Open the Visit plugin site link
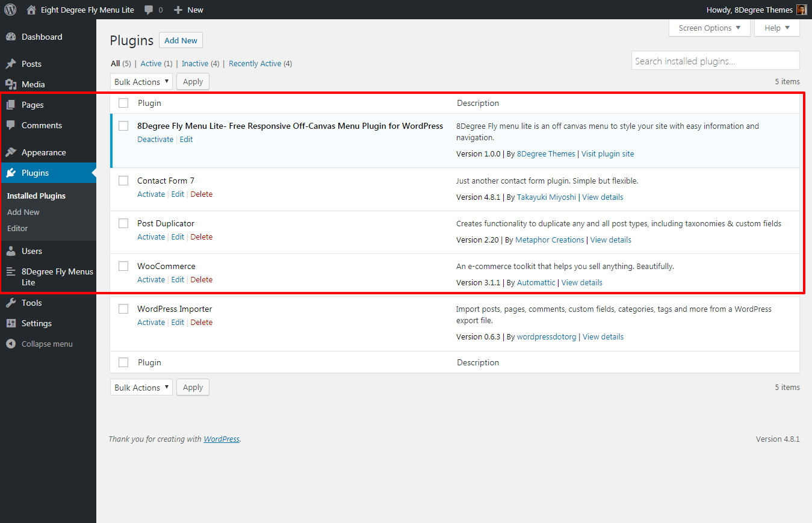Viewport: 812px width, 523px height. coord(607,154)
